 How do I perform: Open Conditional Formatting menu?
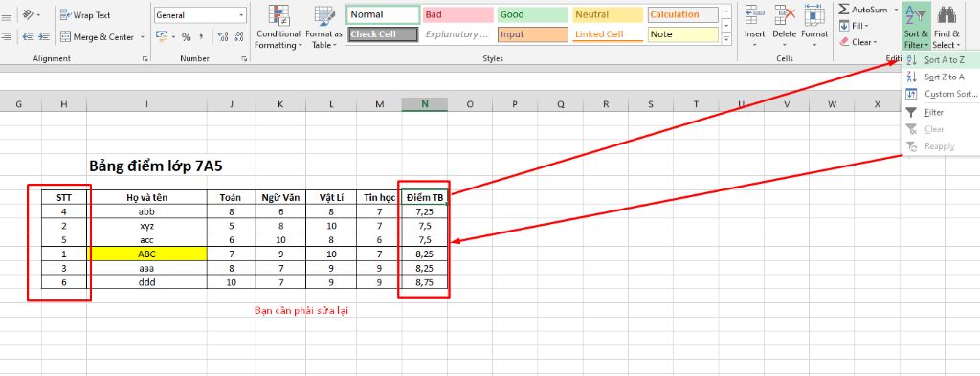pos(278,27)
